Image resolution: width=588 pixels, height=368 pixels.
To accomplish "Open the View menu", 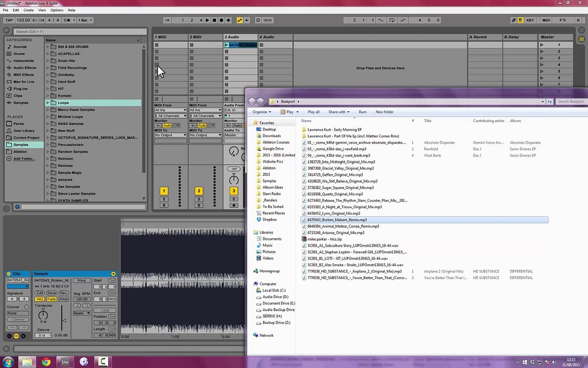I will click(42, 10).
